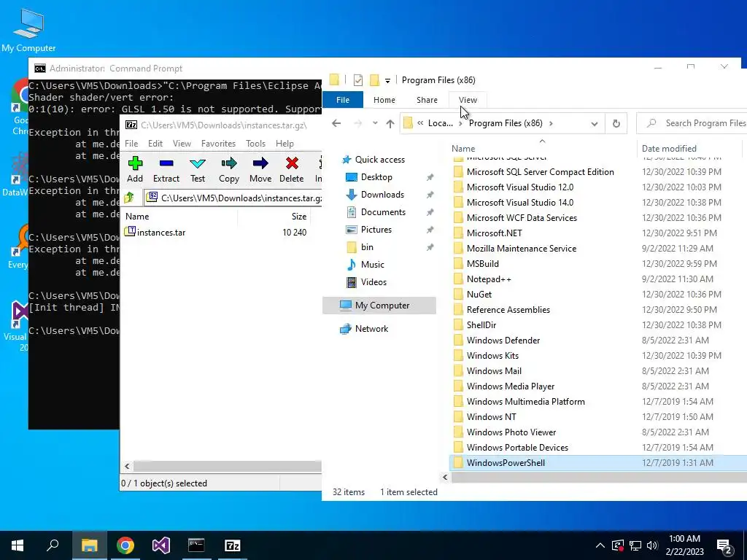Select the Windows Kits folder

click(492, 356)
